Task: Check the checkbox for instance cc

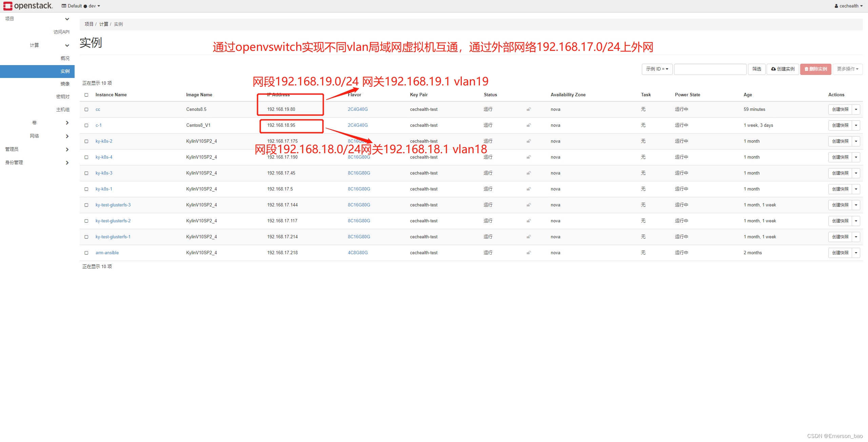Action: coord(86,109)
